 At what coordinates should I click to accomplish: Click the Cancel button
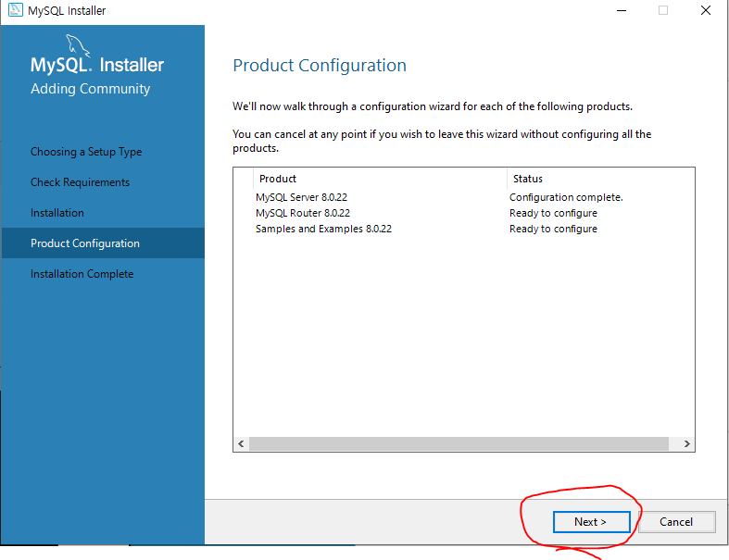pyautogui.click(x=676, y=522)
